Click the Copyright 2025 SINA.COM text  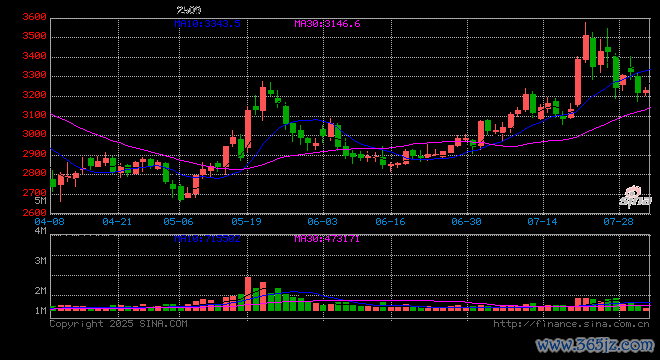pos(118,324)
